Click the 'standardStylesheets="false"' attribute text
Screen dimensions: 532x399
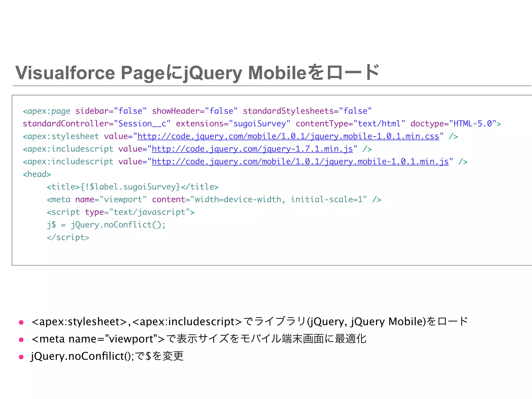coord(307,111)
